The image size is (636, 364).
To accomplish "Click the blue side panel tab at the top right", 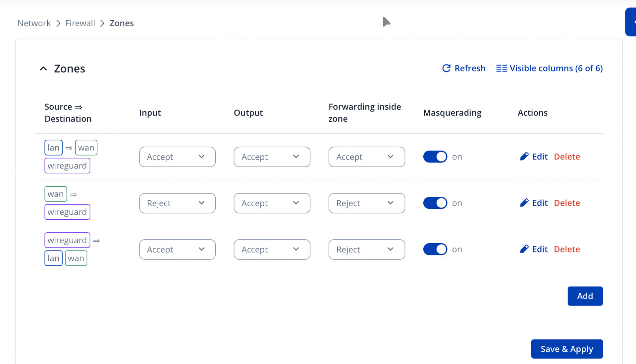I will pos(631,22).
